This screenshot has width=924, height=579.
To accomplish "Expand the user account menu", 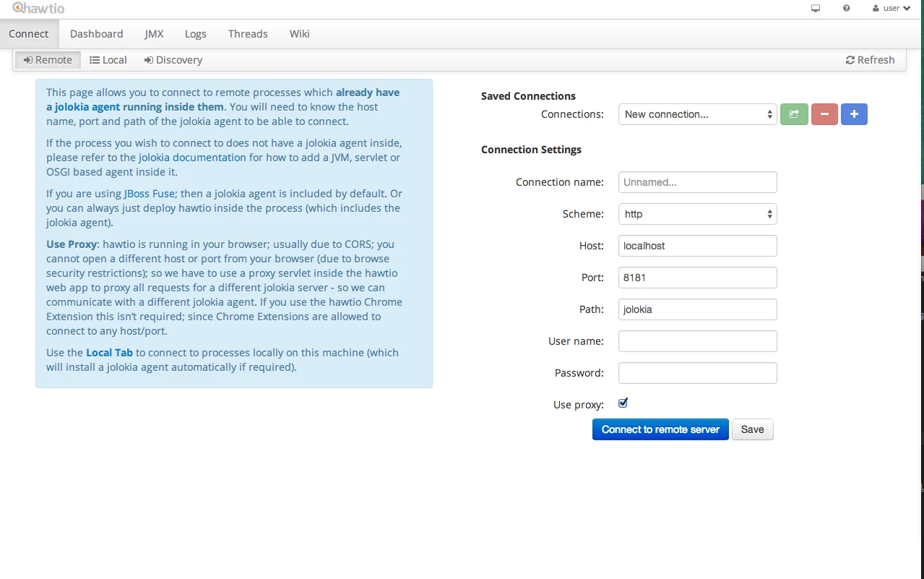I will (891, 9).
